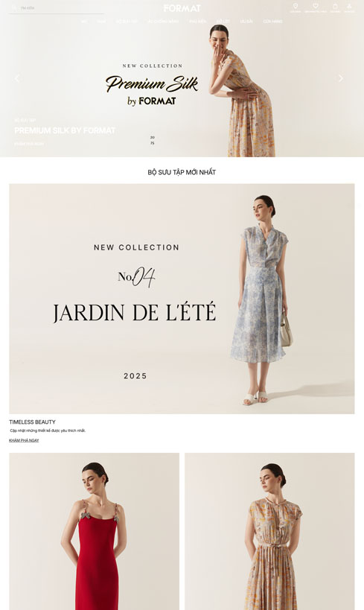This screenshot has height=610, width=364.
Task: Open the store locator pin icon
Action: [296, 6]
